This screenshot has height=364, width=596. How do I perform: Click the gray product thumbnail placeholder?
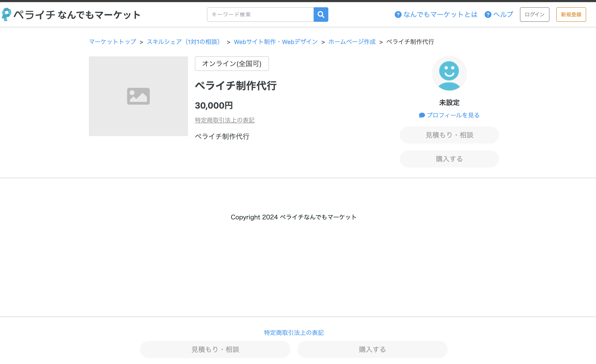coord(138,96)
